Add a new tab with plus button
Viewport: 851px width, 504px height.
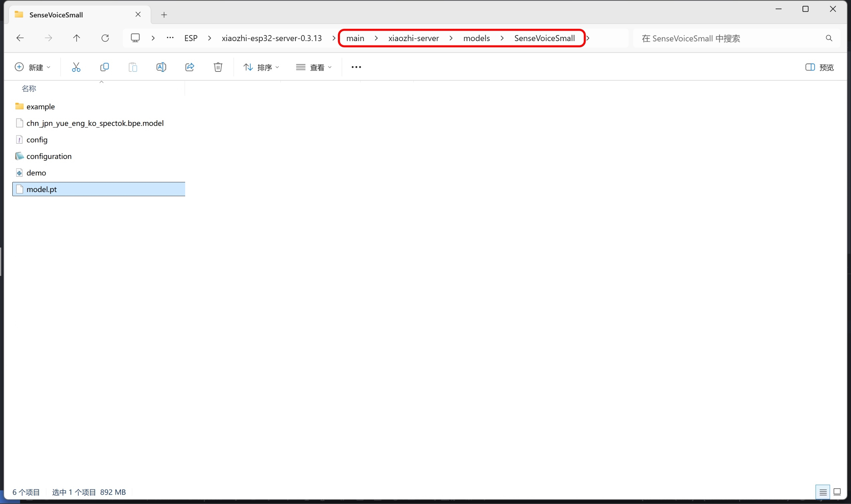[164, 15]
